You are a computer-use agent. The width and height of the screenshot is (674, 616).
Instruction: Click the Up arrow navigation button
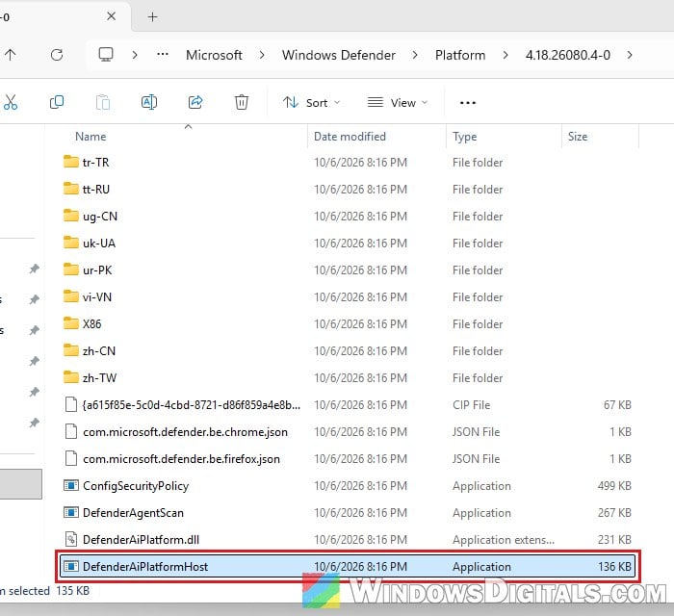[11, 55]
